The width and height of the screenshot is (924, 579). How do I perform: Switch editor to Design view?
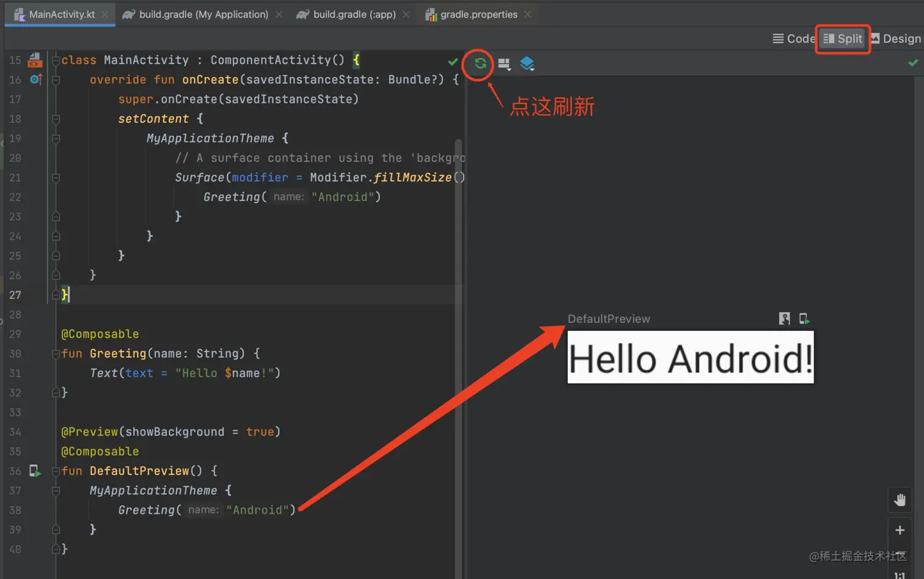(896, 39)
